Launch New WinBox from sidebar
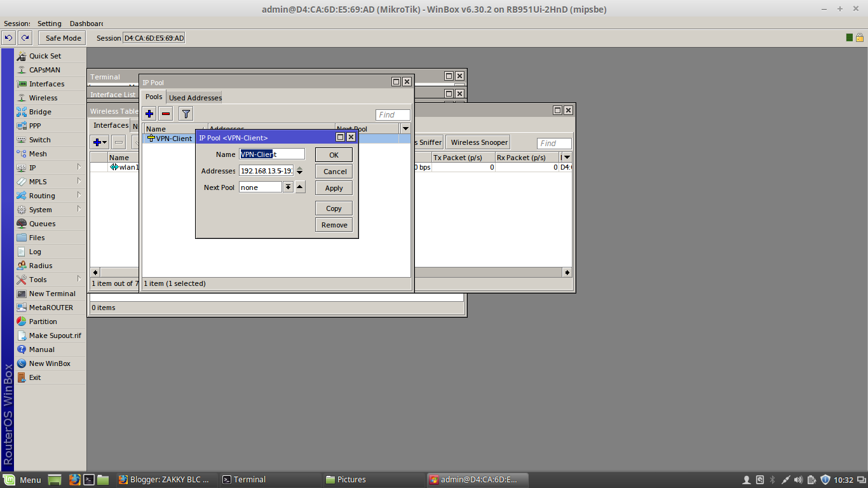868x488 pixels. (x=50, y=363)
